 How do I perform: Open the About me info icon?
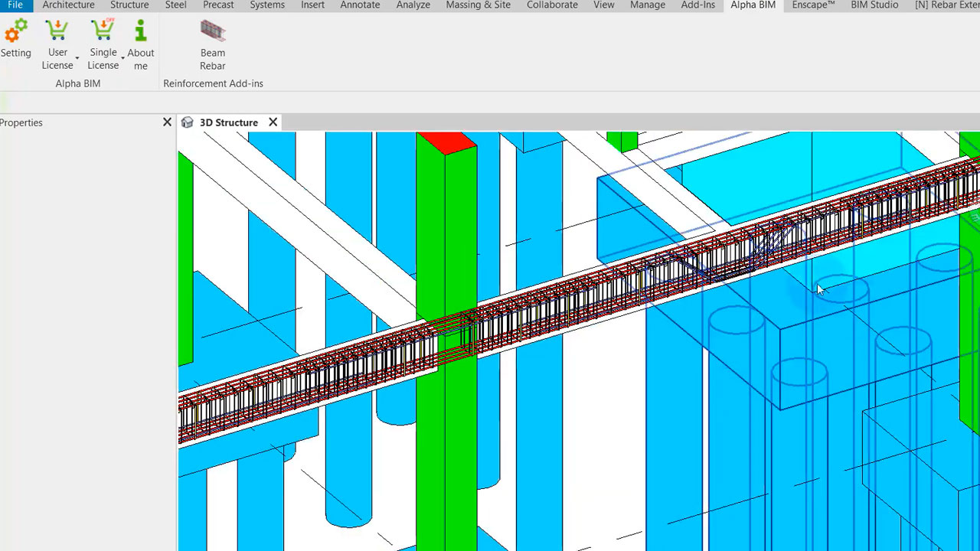click(140, 31)
